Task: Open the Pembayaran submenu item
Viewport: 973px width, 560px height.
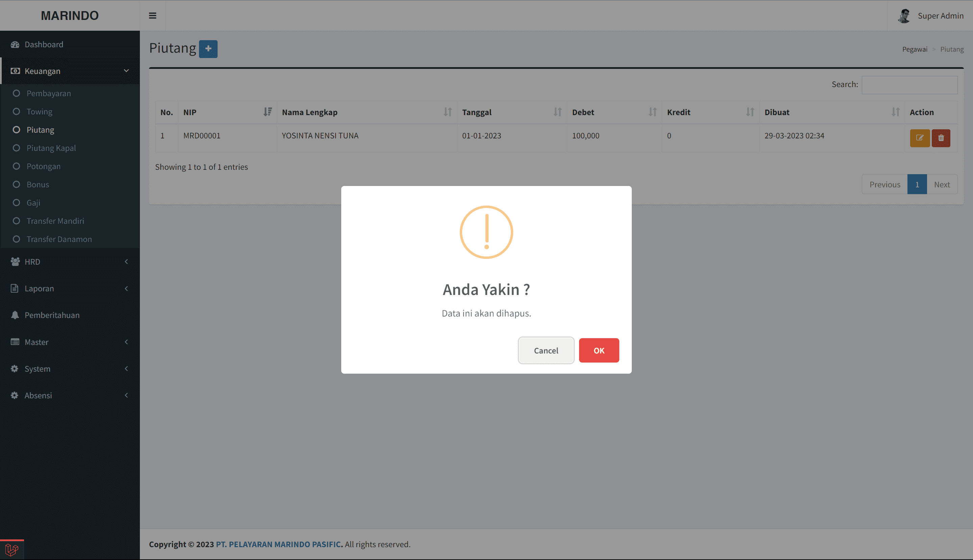Action: pos(49,94)
